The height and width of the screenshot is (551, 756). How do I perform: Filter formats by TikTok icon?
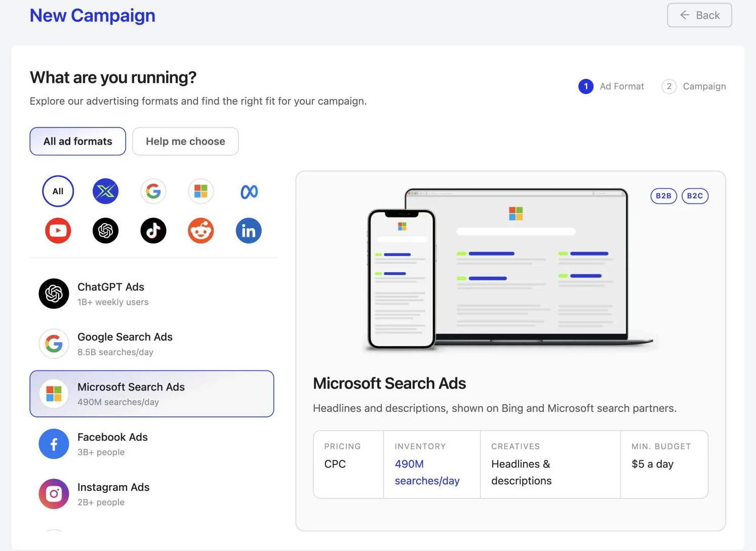tap(153, 231)
